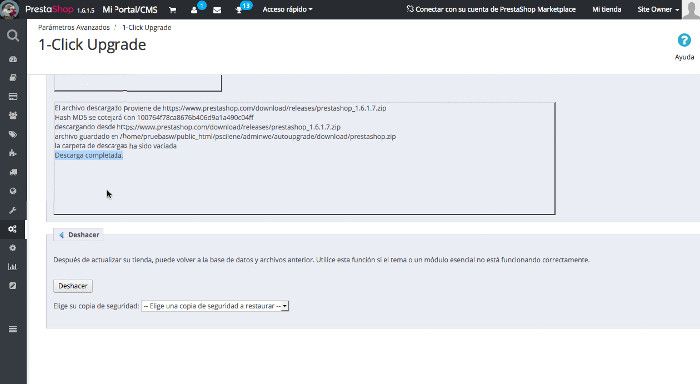
Task: Click the highlighted Descarga completada text
Action: (x=88, y=155)
